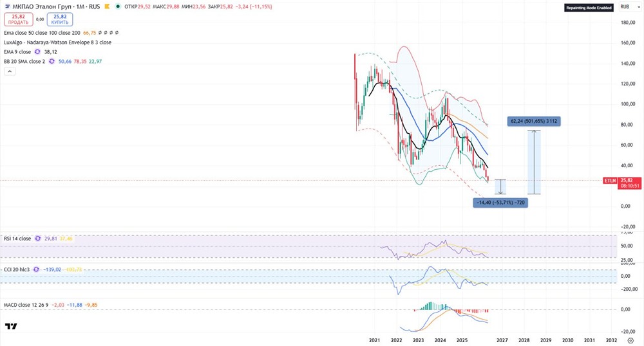The height and width of the screenshot is (346, 644).
Task: Select the LuxAlgo Nadaraya-Watson Envelope legend
Action: pos(57,42)
